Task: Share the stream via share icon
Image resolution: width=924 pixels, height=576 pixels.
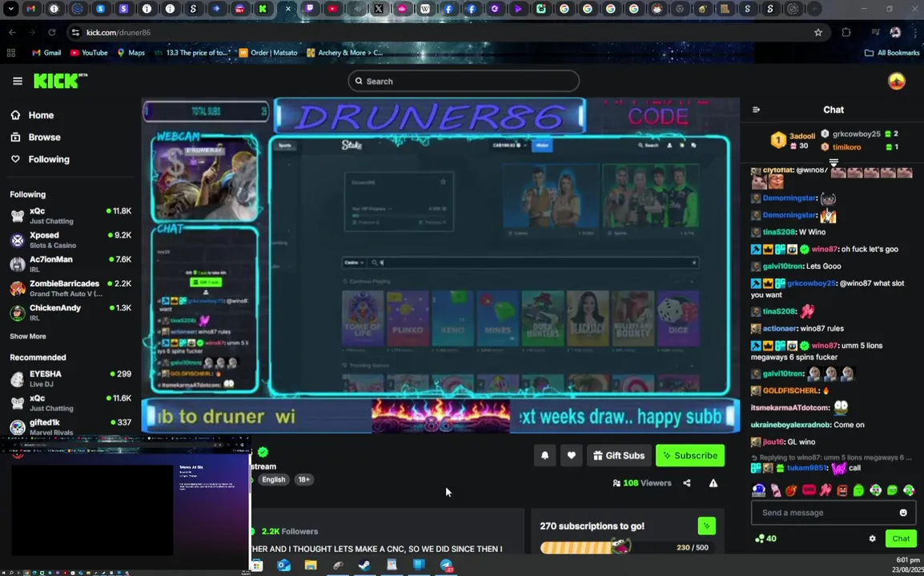Action: 687,483
